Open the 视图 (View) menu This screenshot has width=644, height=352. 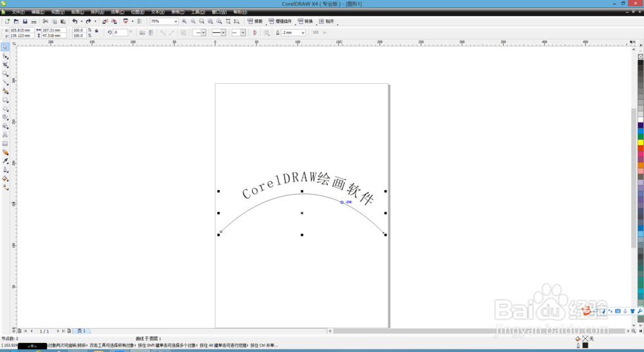click(57, 12)
